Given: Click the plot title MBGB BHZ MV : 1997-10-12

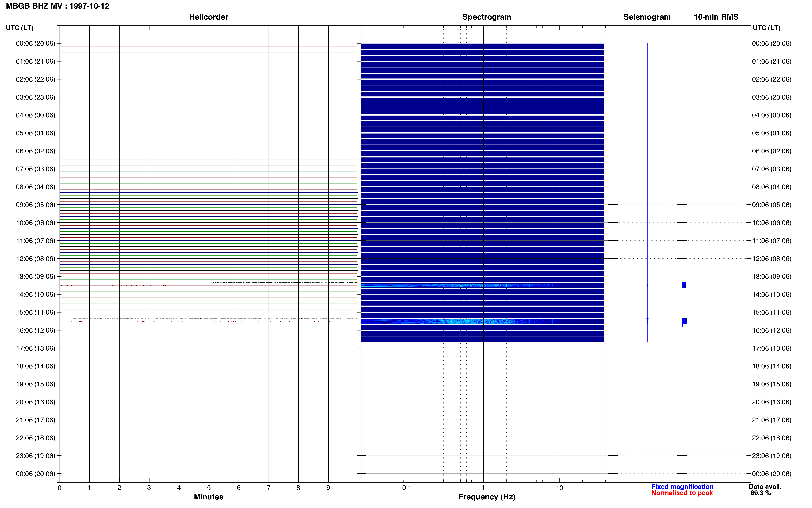Looking at the screenshot, I should pos(57,6).
